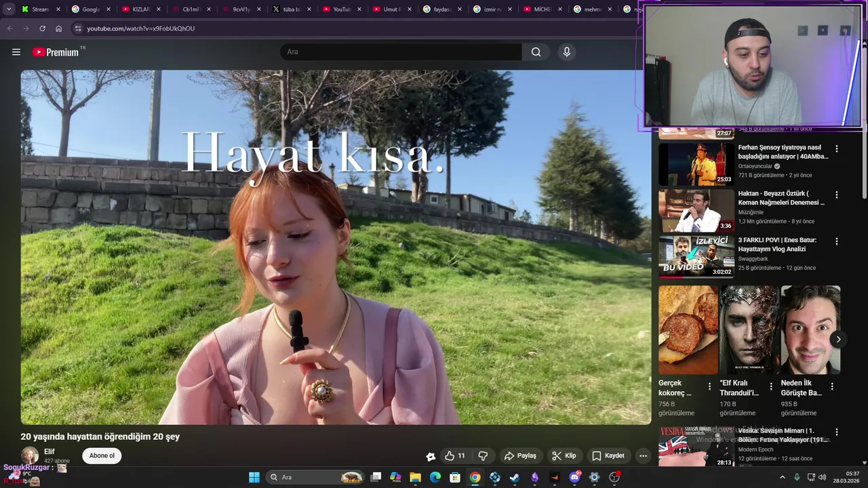Open the Chrome home page button
Viewport: 868px width, 488px height.
pyautogui.click(x=58, y=28)
